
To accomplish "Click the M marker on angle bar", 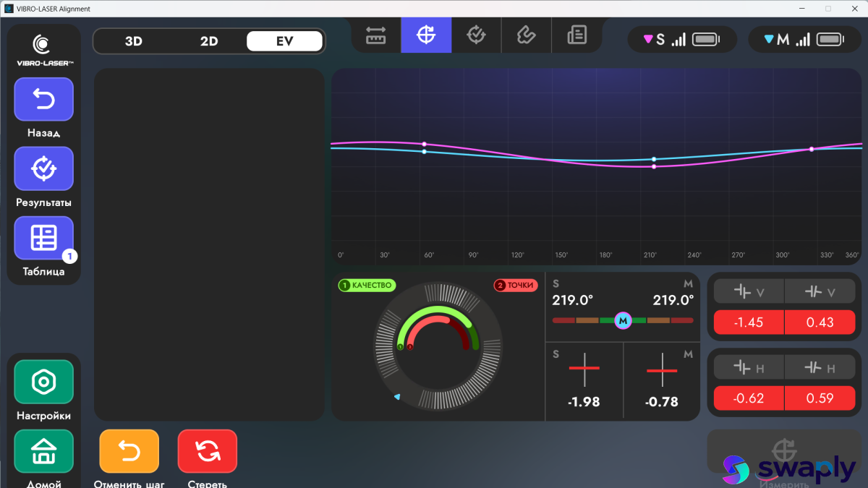I will click(x=623, y=320).
